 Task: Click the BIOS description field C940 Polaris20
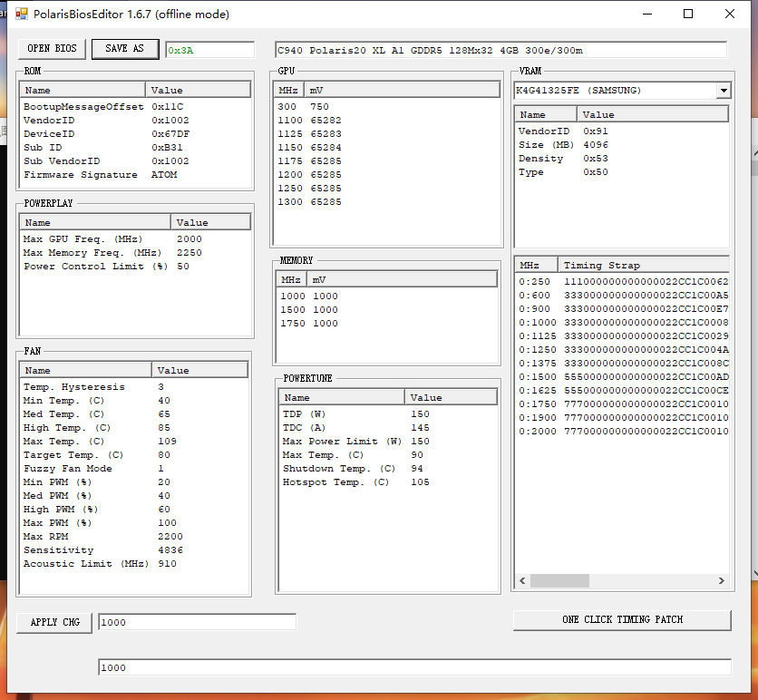pyautogui.click(x=500, y=50)
